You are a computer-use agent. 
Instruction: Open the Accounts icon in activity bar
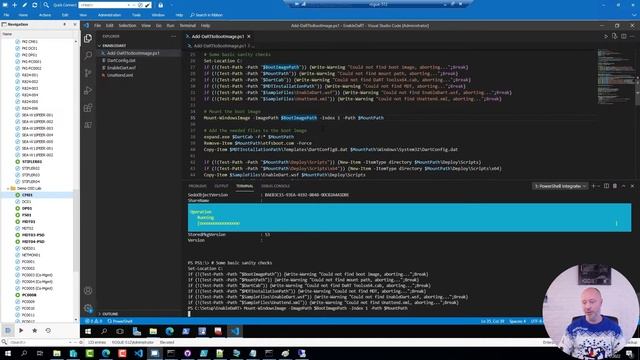click(88, 291)
